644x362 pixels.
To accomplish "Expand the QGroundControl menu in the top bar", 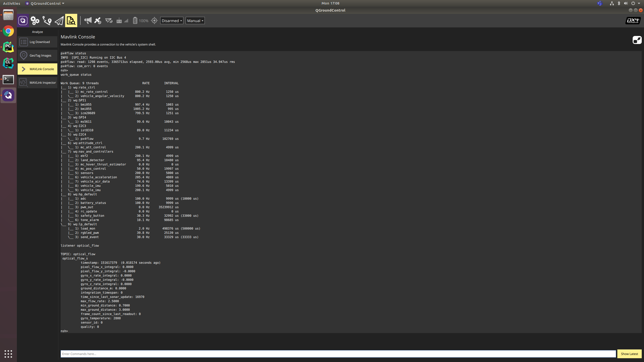I will tap(45, 3).
